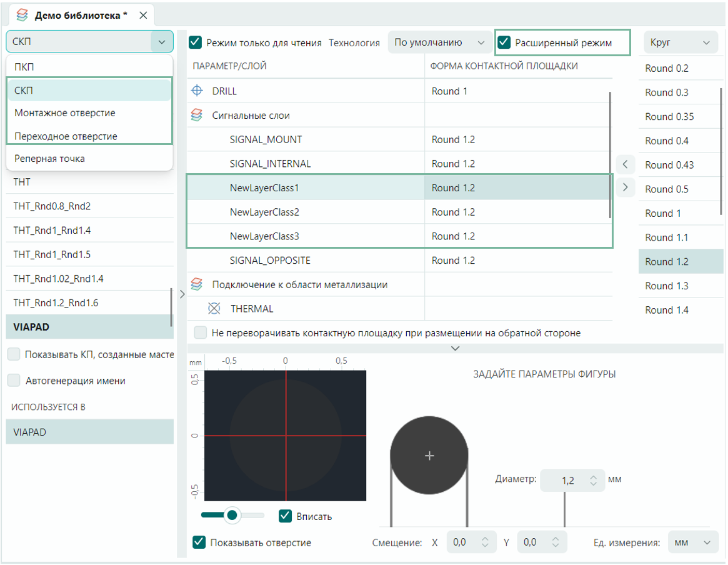Click the DRILL crosshair icon
Image resolution: width=728 pixels, height=565 pixels.
tap(197, 91)
